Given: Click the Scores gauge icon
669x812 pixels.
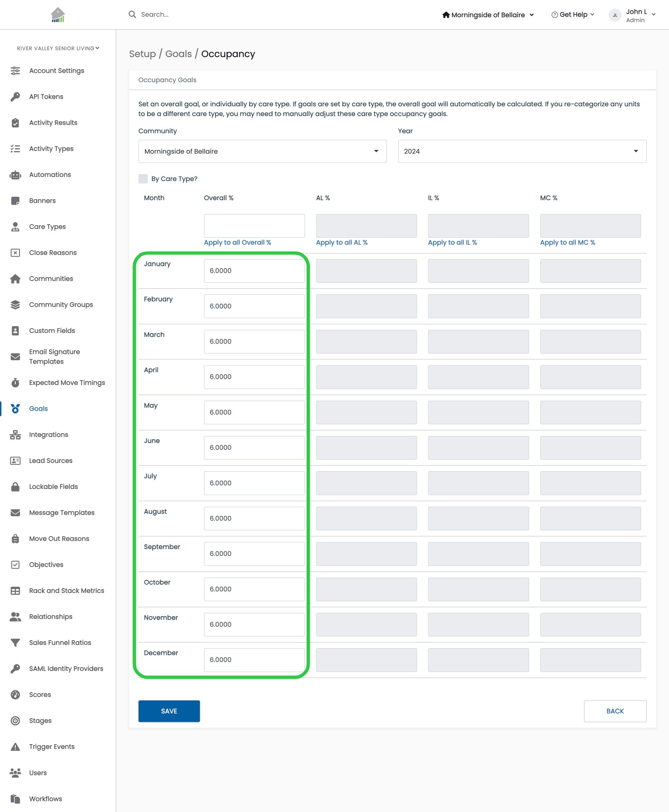Looking at the screenshot, I should (15, 695).
